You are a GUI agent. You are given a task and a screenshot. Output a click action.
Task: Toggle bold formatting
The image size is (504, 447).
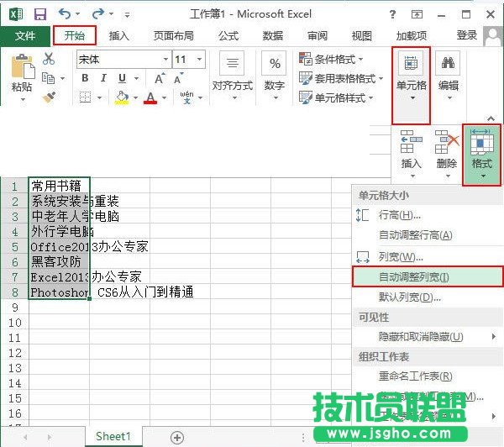(85, 78)
